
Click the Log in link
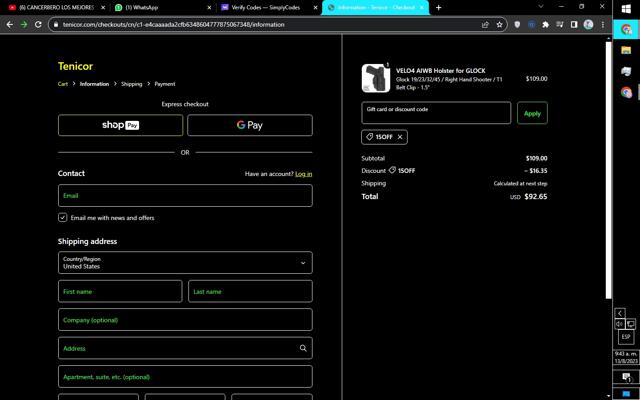pos(303,174)
